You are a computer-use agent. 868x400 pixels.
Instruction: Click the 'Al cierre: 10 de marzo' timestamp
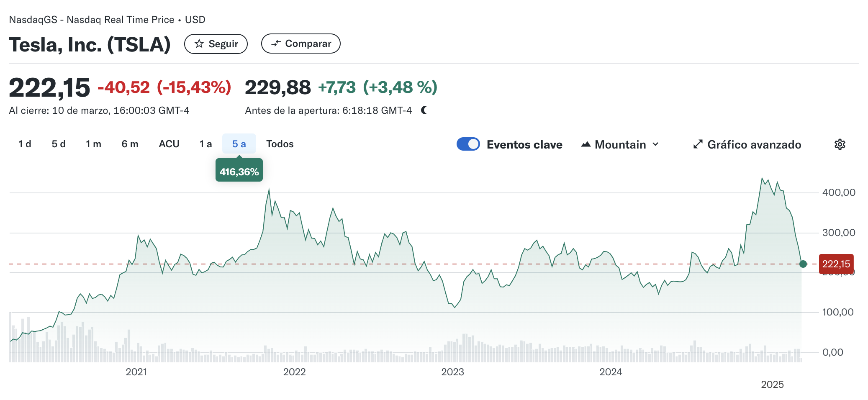coord(99,110)
